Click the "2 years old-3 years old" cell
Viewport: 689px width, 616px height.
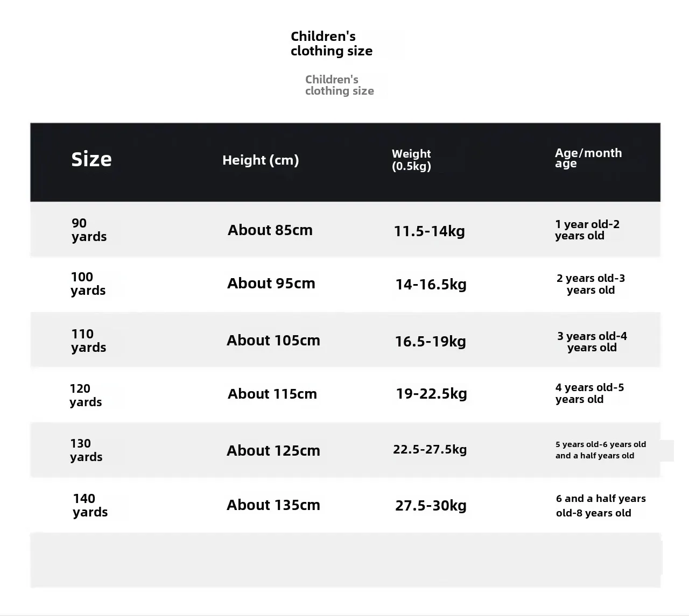(590, 284)
